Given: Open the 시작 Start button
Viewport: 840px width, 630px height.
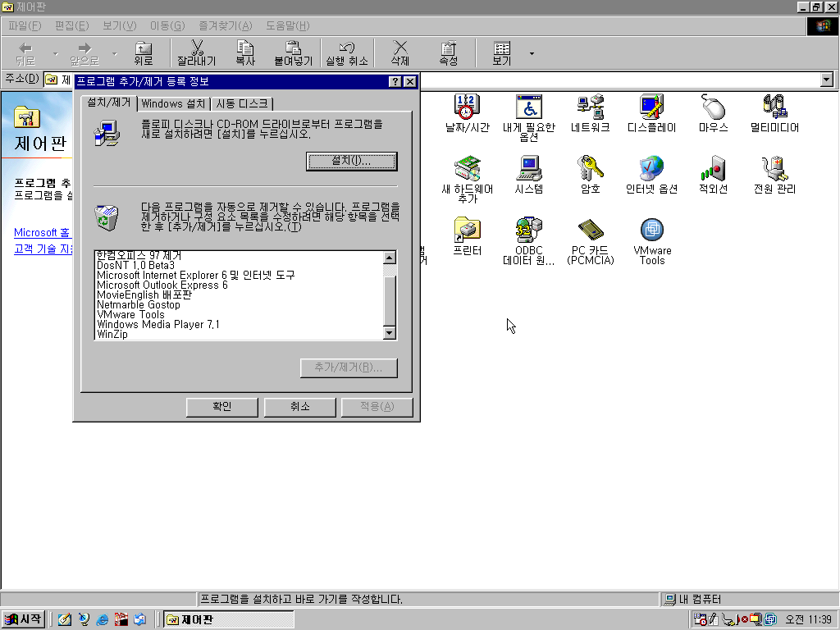Looking at the screenshot, I should coord(23,619).
